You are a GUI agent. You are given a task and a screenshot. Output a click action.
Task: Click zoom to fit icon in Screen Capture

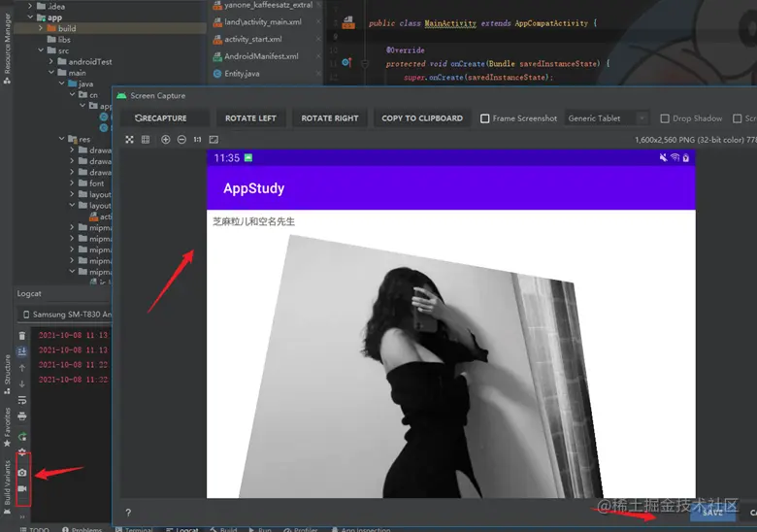tap(129, 140)
